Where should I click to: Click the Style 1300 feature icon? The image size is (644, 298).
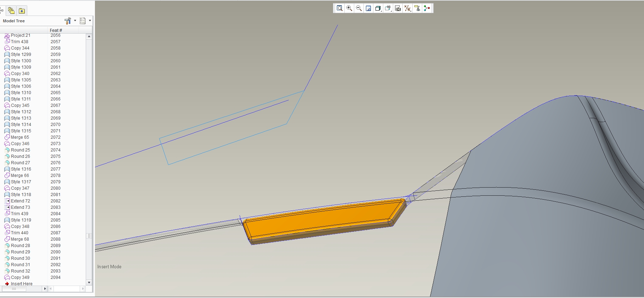(x=7, y=61)
